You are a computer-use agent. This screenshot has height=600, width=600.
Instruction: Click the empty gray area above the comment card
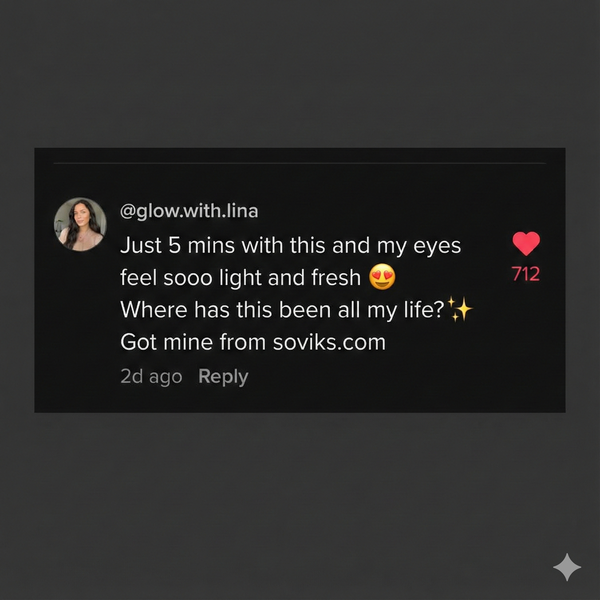[x=300, y=75]
